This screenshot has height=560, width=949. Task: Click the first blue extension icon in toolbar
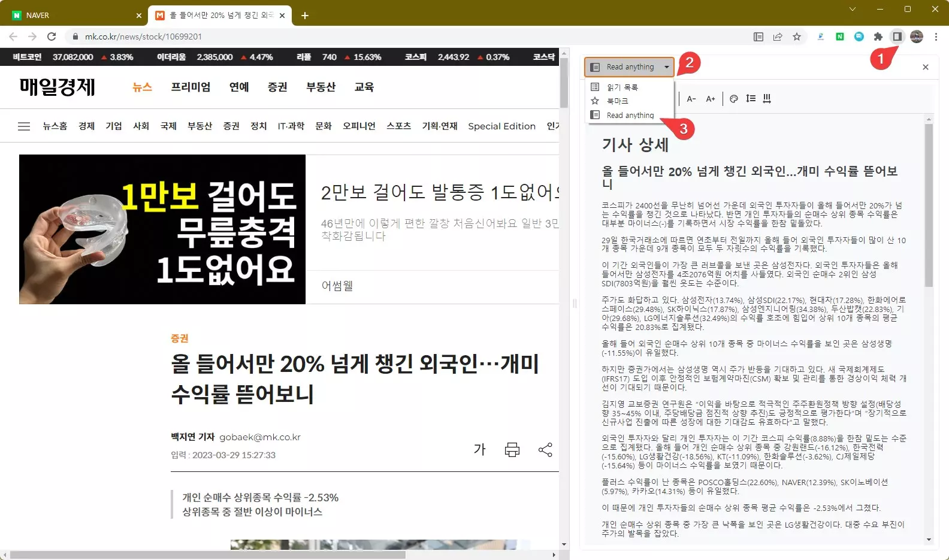pyautogui.click(x=821, y=37)
